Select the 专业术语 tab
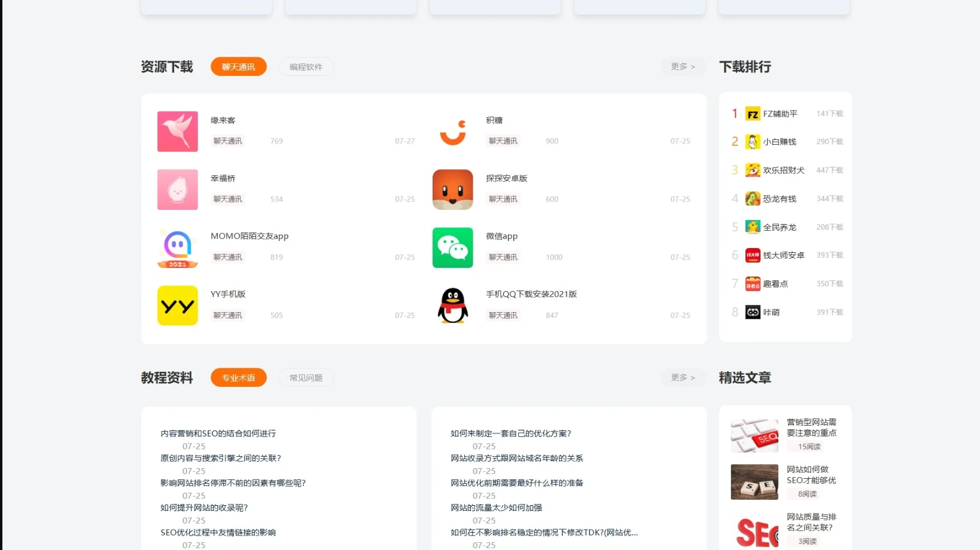The width and height of the screenshot is (980, 550). [x=238, y=378]
